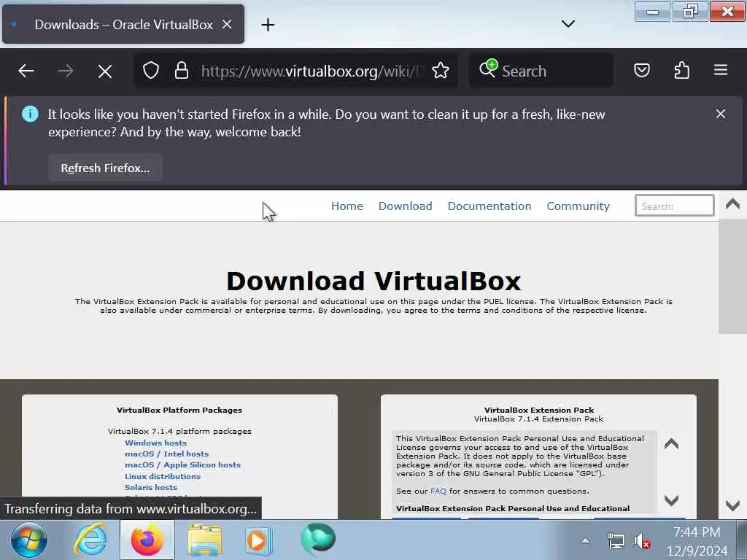Open the Extensions puzzle icon

click(x=682, y=71)
